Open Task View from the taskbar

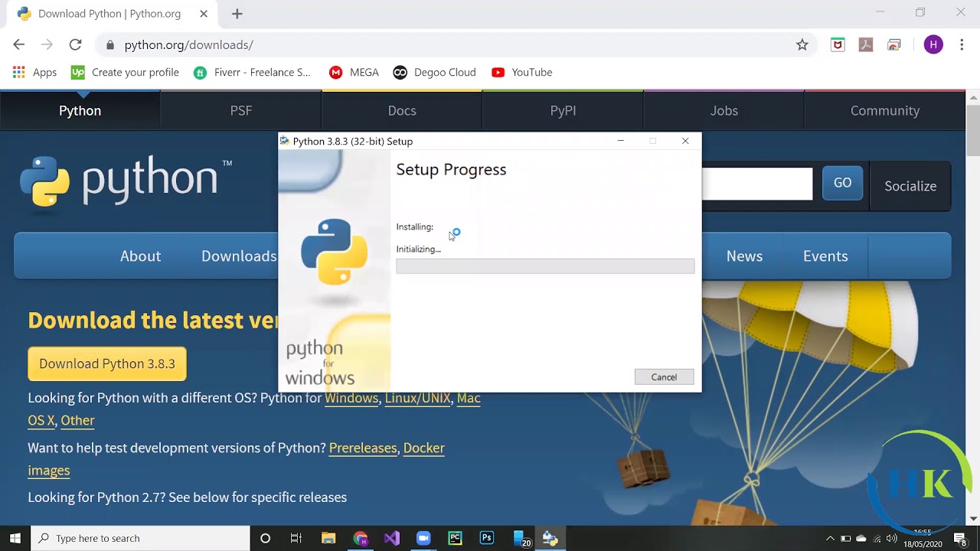coord(296,538)
